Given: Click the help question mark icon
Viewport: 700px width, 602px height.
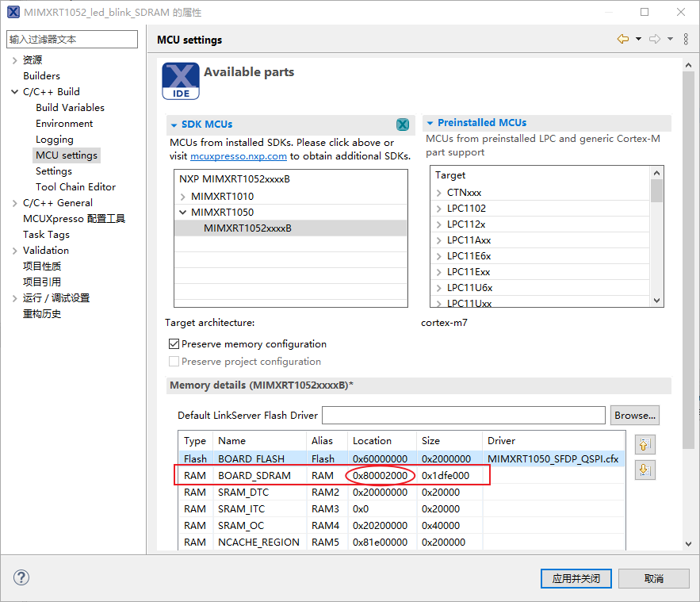Looking at the screenshot, I should coord(21,577).
